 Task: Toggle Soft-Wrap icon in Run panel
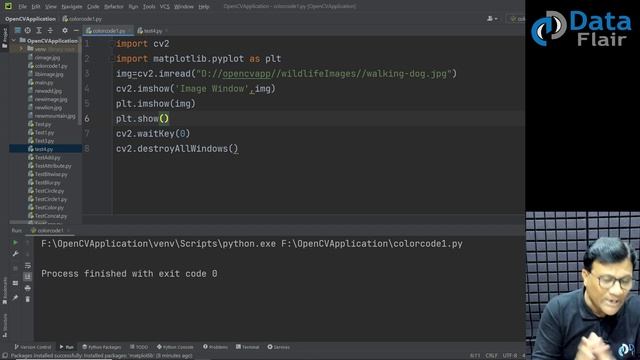pos(27,266)
